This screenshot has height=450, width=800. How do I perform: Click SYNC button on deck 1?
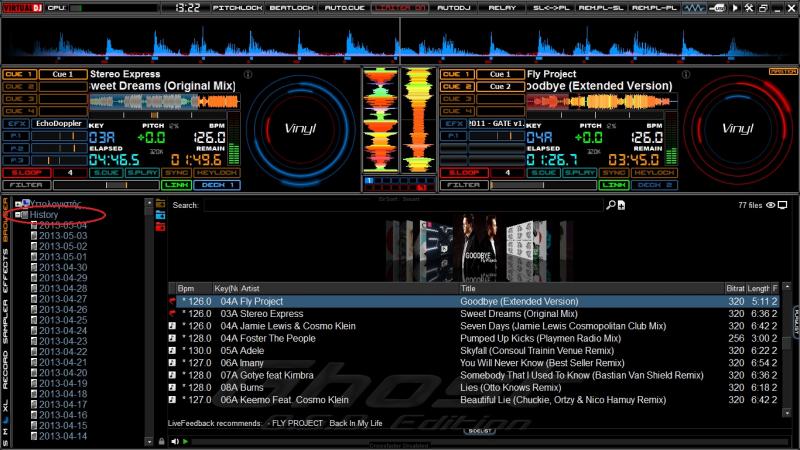(177, 172)
